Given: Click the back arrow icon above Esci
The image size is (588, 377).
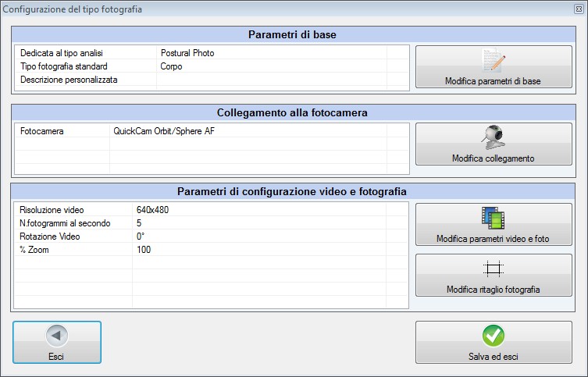Looking at the screenshot, I should point(57,336).
